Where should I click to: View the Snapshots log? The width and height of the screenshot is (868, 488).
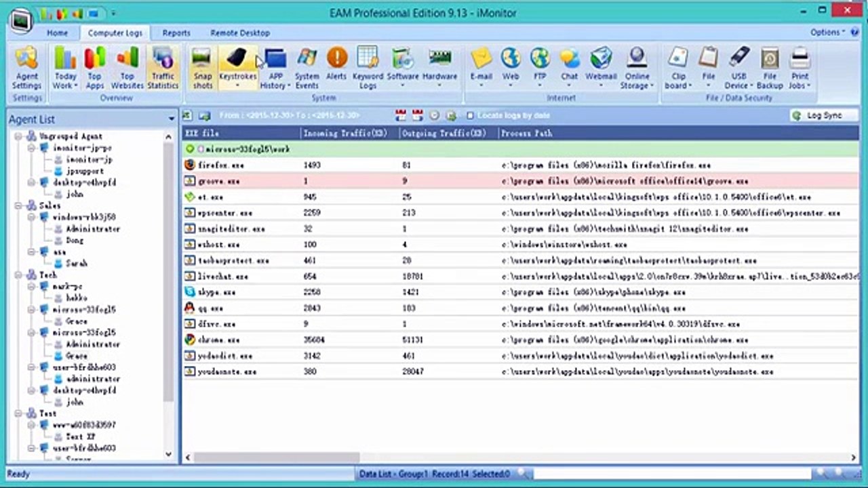pyautogui.click(x=202, y=68)
